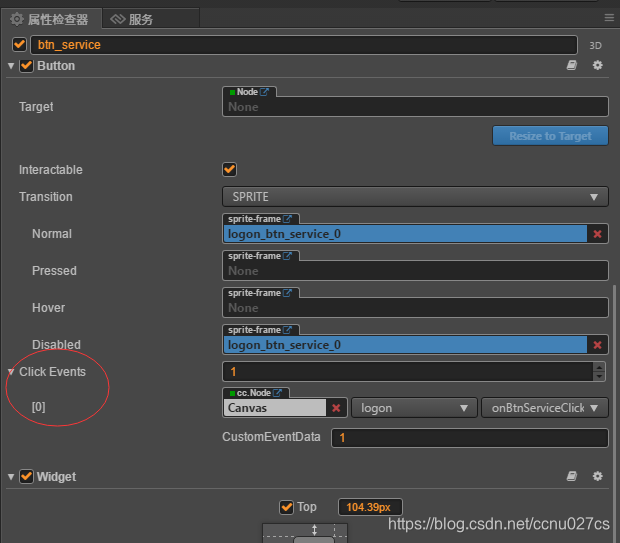Decrease Click Events count stepper
The width and height of the screenshot is (620, 543).
(599, 376)
